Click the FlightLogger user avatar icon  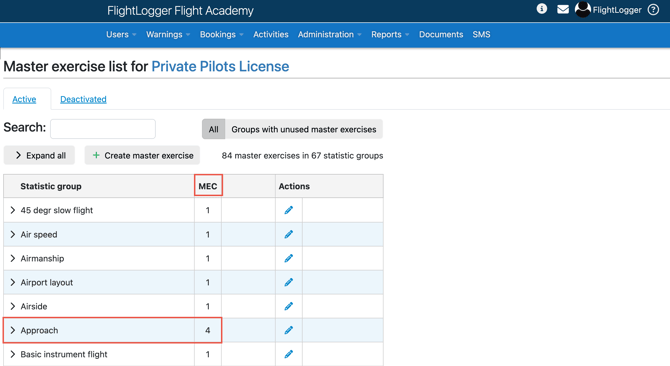(582, 9)
